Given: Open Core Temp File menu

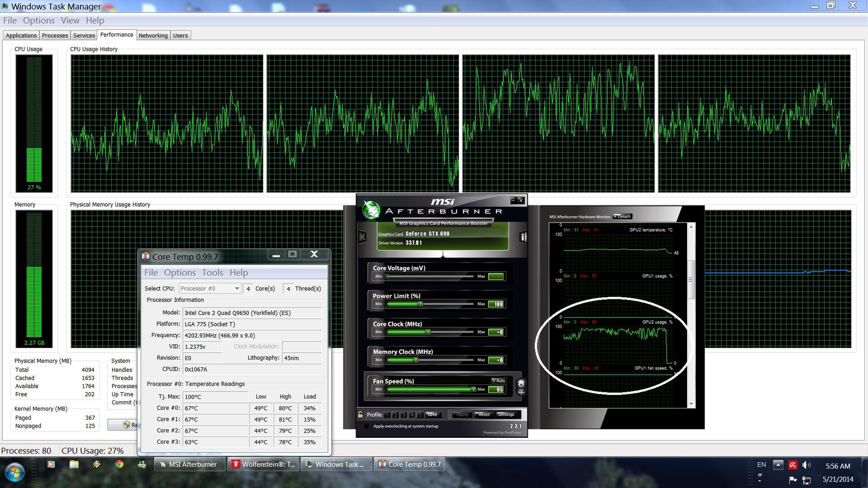Looking at the screenshot, I should [x=151, y=273].
